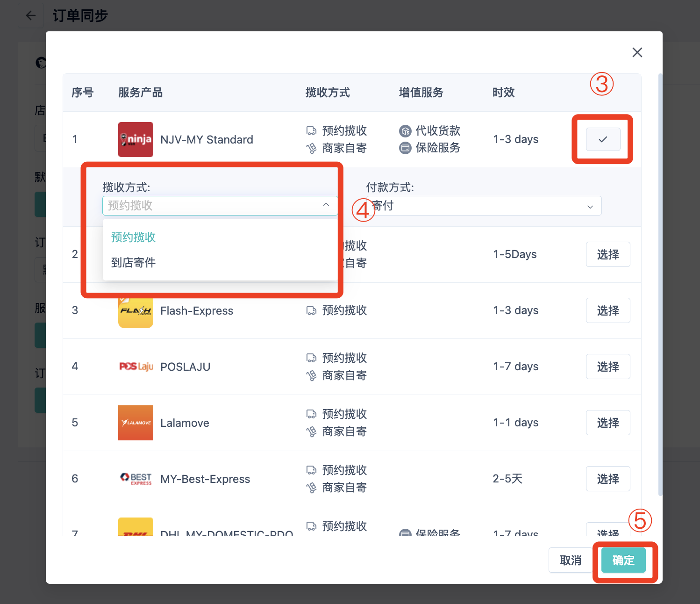The width and height of the screenshot is (700, 604).
Task: Click the 服务产品 column header
Action: 140,93
